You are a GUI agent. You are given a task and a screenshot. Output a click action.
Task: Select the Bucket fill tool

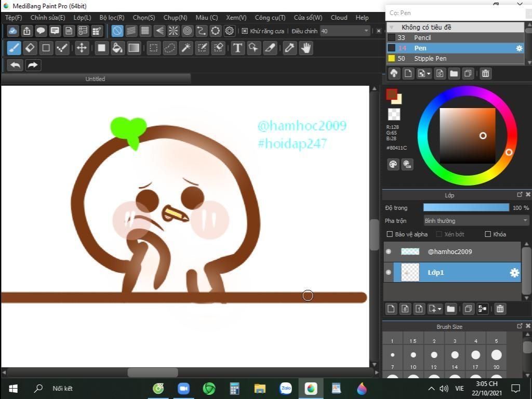click(117, 48)
